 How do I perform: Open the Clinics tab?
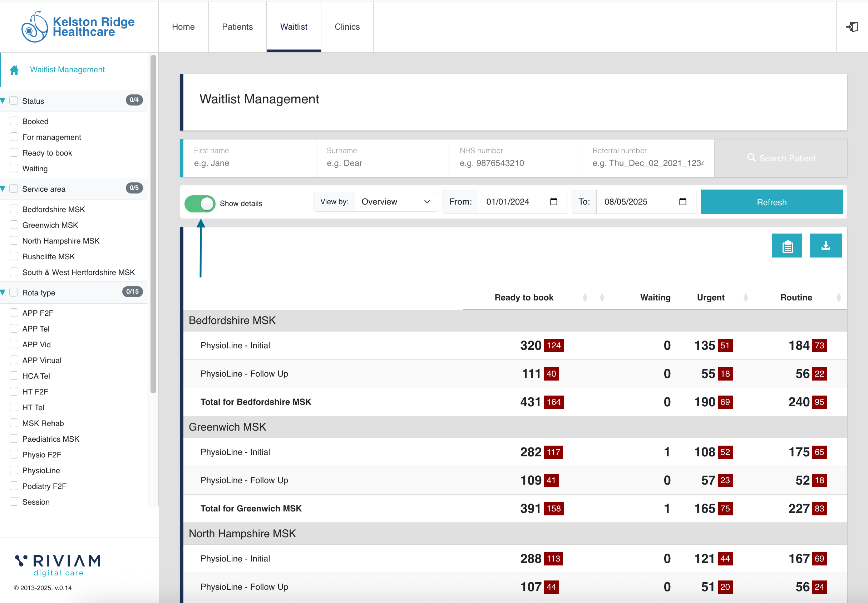347,27
